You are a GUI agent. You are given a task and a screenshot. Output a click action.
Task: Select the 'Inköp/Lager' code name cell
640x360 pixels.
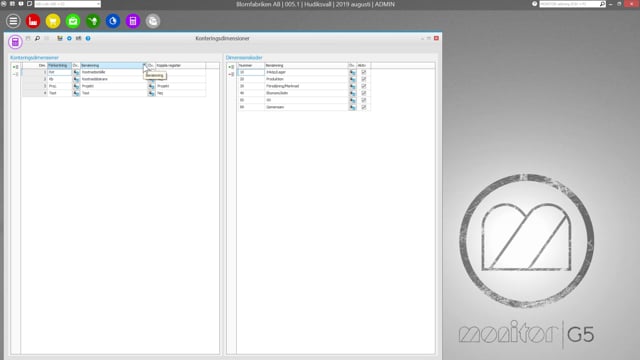pos(306,72)
